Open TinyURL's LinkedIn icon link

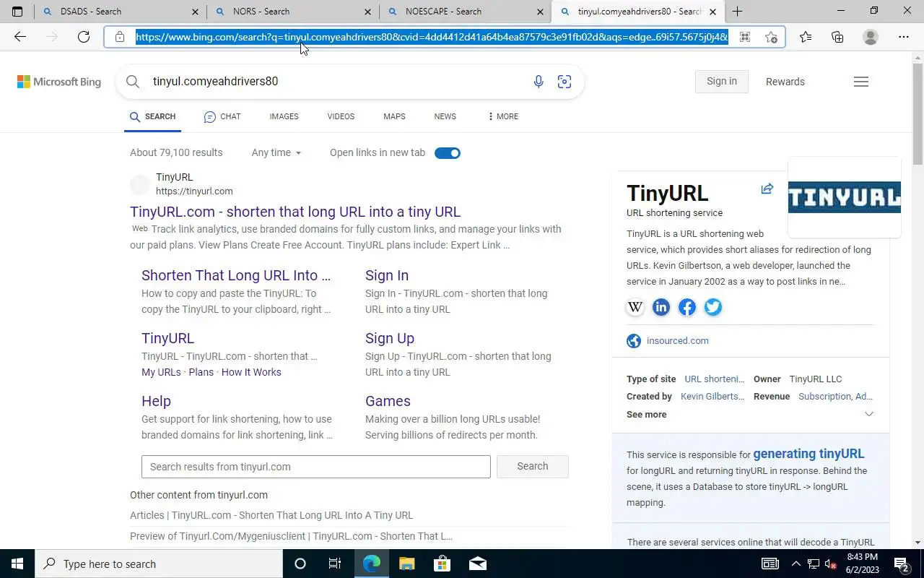pyautogui.click(x=661, y=307)
